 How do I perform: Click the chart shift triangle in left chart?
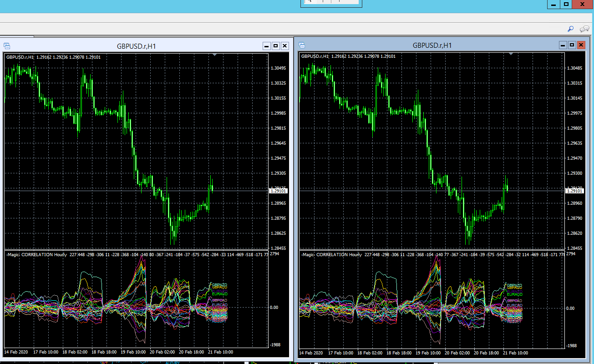tap(215, 55)
